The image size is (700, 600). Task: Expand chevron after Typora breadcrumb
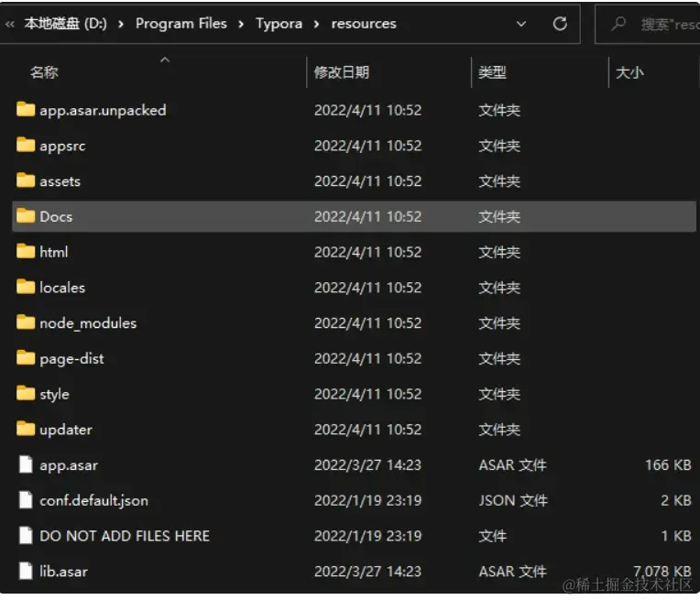316,24
